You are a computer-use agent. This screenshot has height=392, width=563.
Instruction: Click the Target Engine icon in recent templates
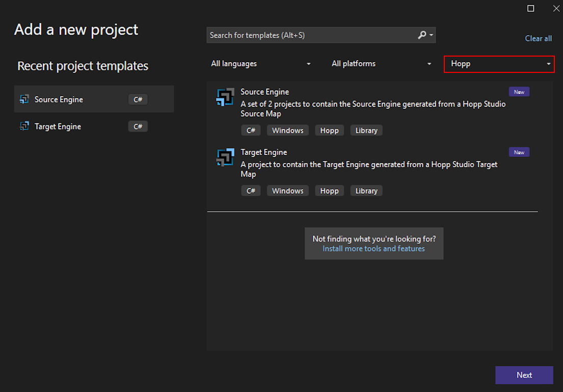point(24,126)
